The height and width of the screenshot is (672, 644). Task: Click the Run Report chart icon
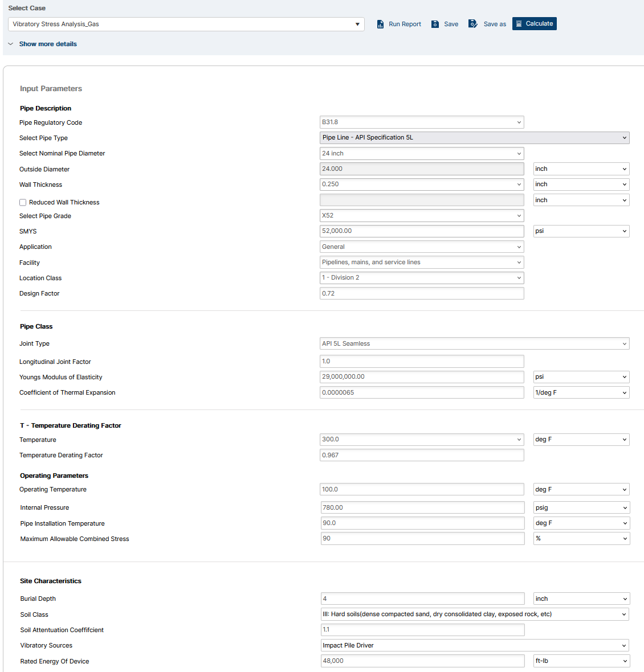(x=380, y=24)
